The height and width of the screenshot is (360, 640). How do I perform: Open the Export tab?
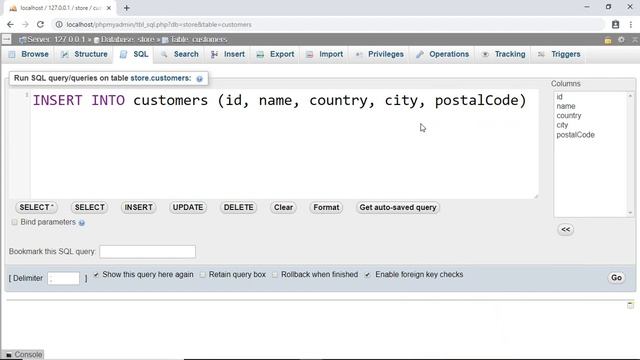coord(275,54)
